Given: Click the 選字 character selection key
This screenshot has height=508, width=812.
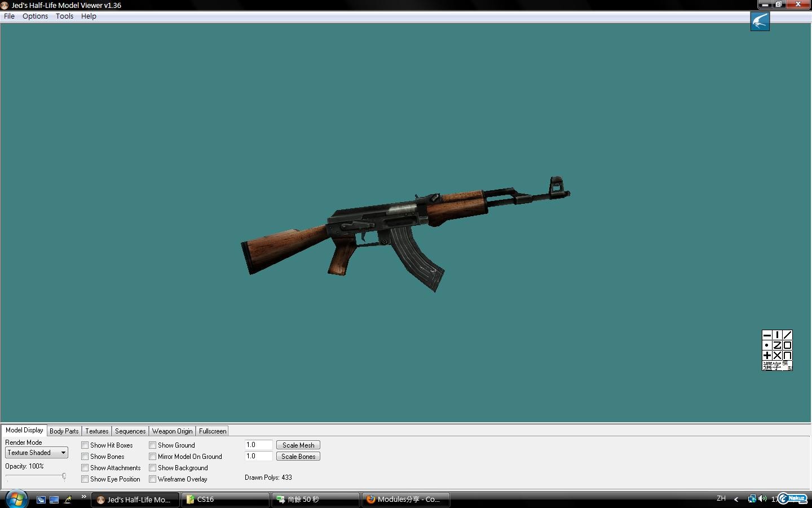Looking at the screenshot, I should [x=772, y=366].
